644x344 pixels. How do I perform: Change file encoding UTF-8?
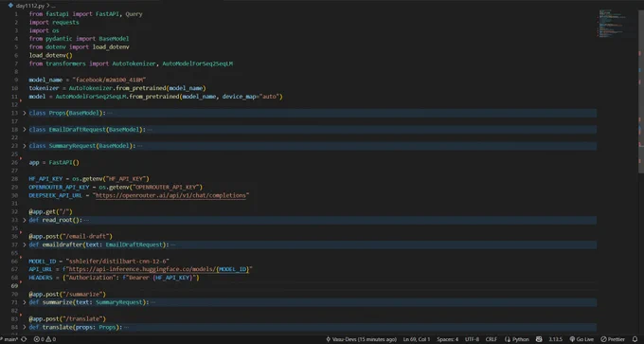click(472, 339)
